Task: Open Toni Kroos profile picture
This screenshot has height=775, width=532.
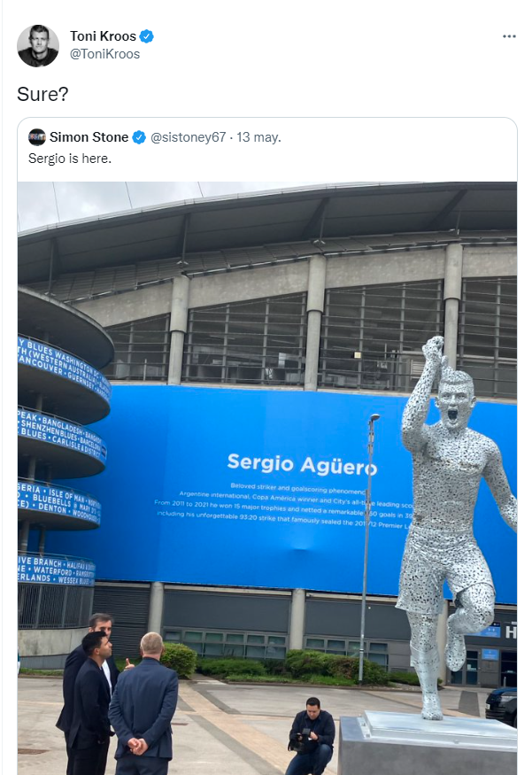Action: tap(38, 45)
